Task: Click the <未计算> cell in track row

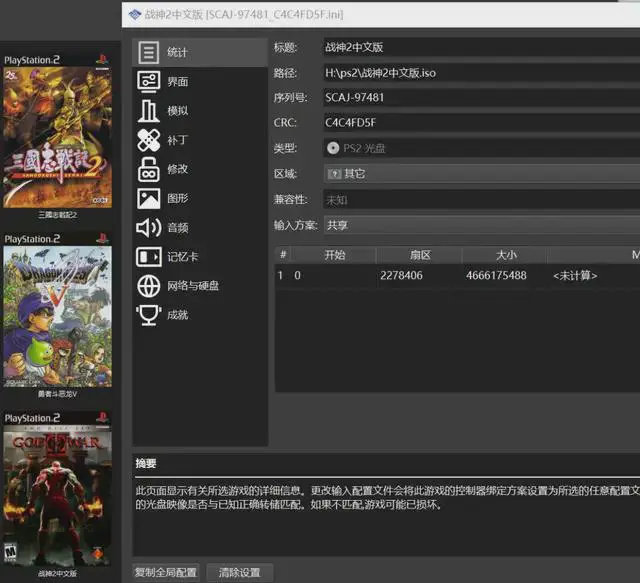Action: 575,276
